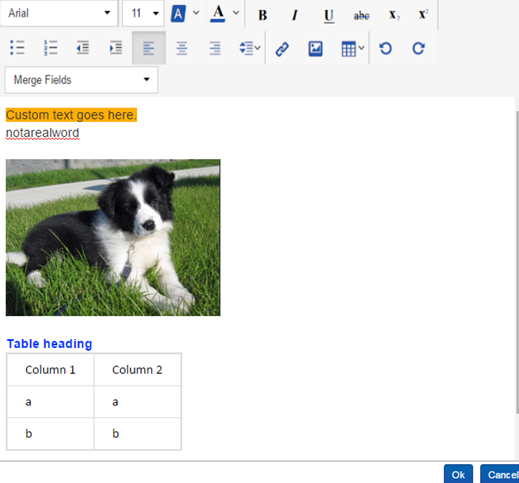The height and width of the screenshot is (483, 519).
Task: Right align the text
Action: pyautogui.click(x=215, y=48)
